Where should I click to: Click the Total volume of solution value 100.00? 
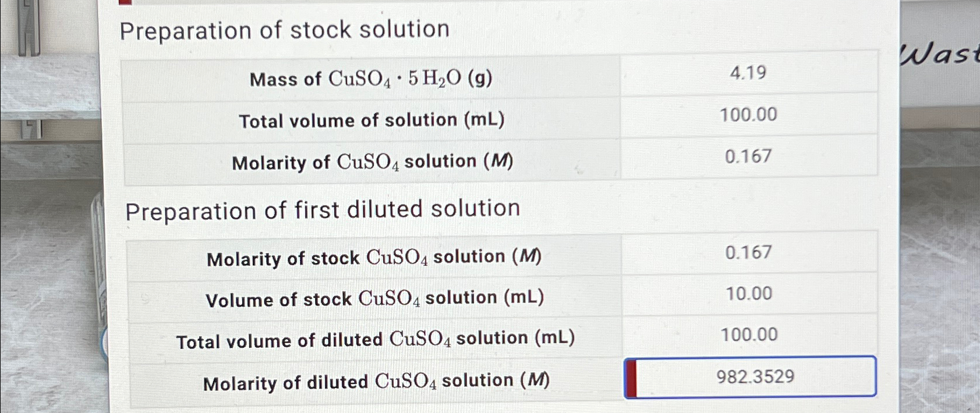pyautogui.click(x=750, y=115)
